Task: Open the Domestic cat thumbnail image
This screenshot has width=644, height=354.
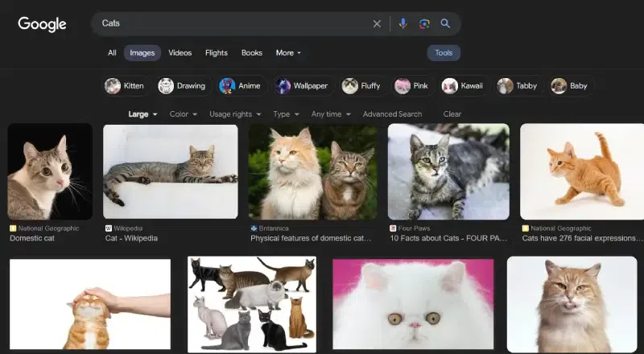Action: coord(50,171)
